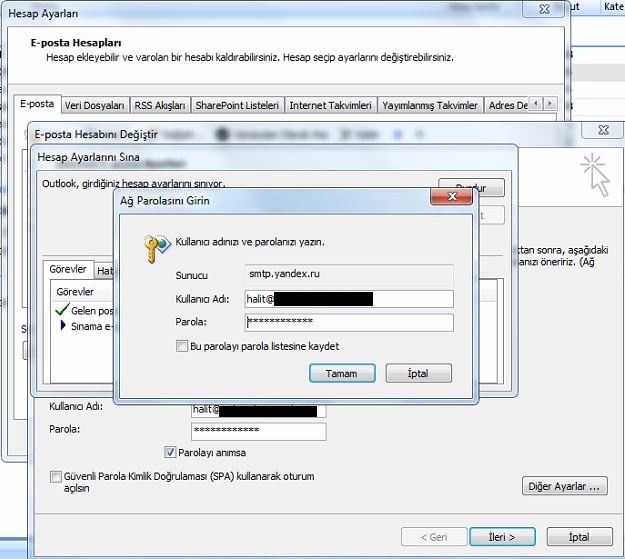625x559 pixels.
Task: Enable Bu parolayı parola listesine kaydet checkbox
Action: [x=168, y=346]
